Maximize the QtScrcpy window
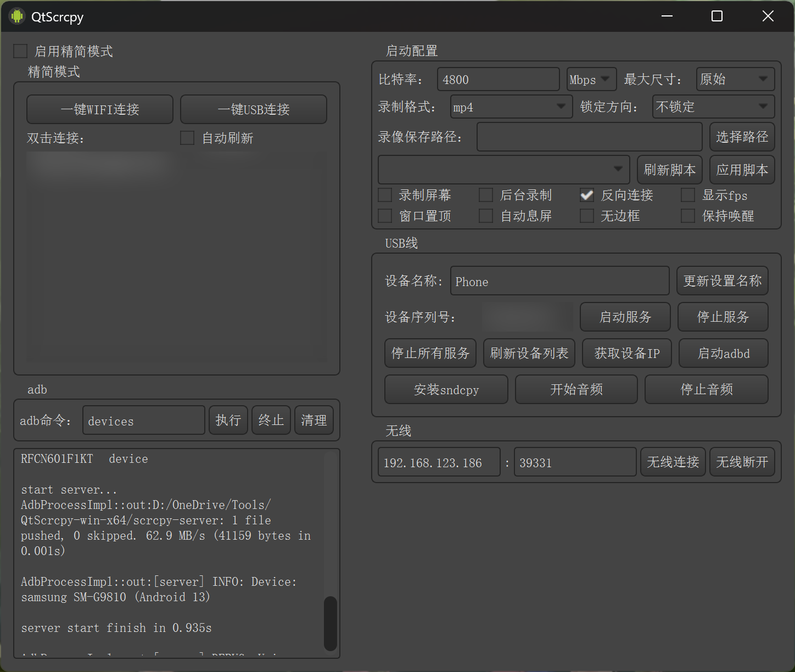This screenshot has width=795, height=672. (x=717, y=16)
